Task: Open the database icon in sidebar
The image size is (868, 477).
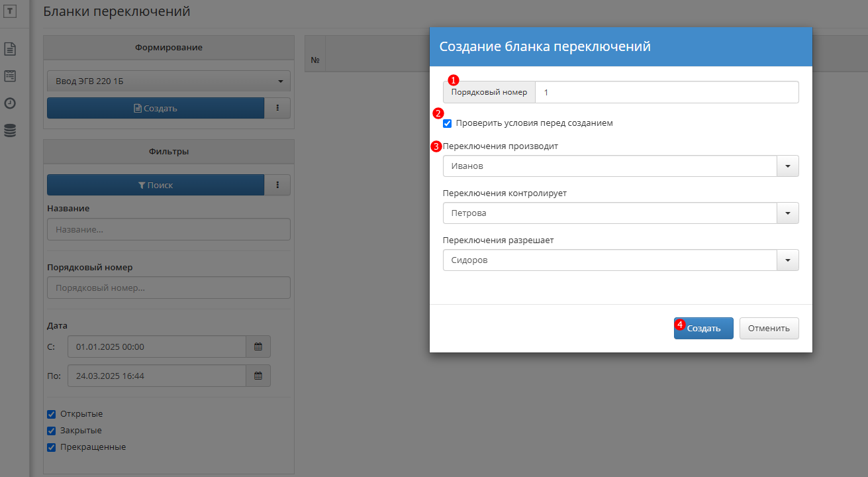Action: [x=10, y=131]
